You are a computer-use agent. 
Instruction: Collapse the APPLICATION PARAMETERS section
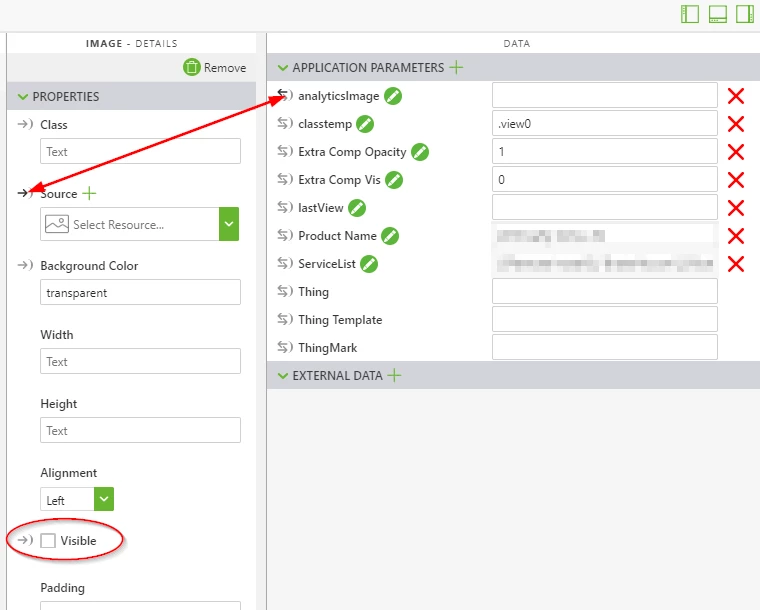(x=283, y=68)
